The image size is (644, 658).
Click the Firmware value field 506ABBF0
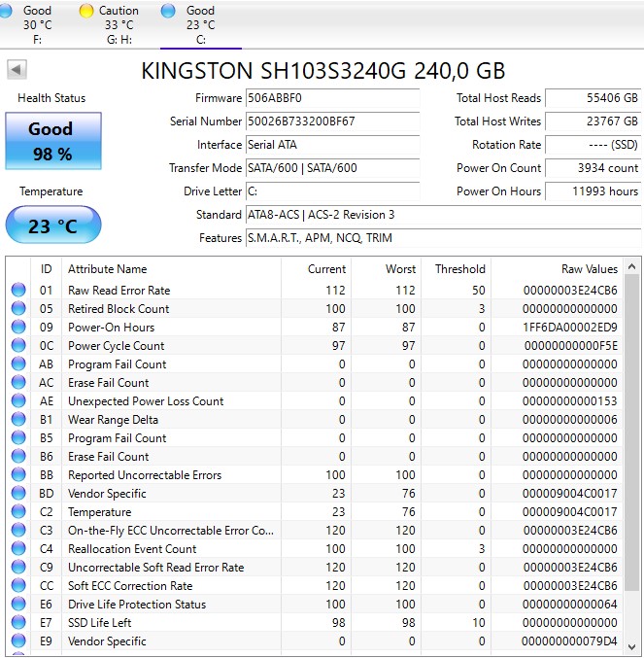(x=333, y=98)
